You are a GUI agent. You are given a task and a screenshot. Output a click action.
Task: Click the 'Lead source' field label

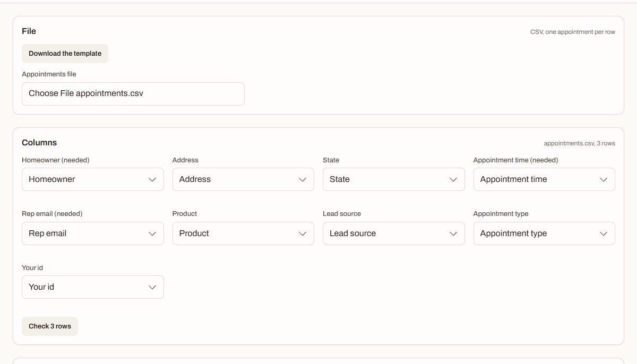coord(342,214)
